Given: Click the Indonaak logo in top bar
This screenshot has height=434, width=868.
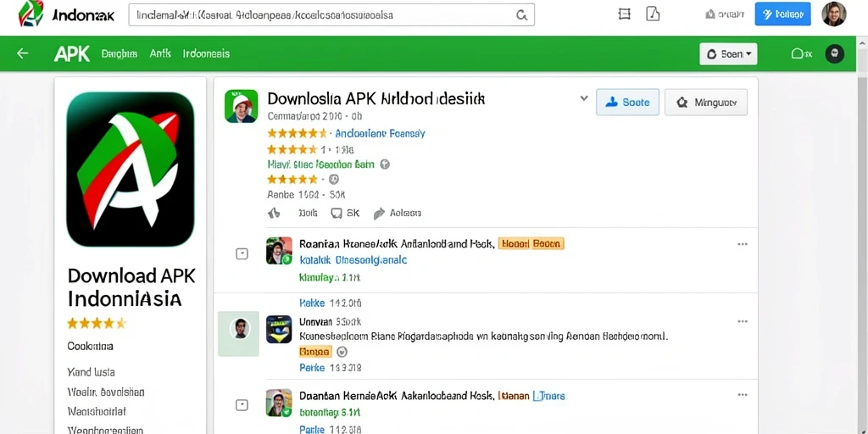Looking at the screenshot, I should tap(66, 15).
